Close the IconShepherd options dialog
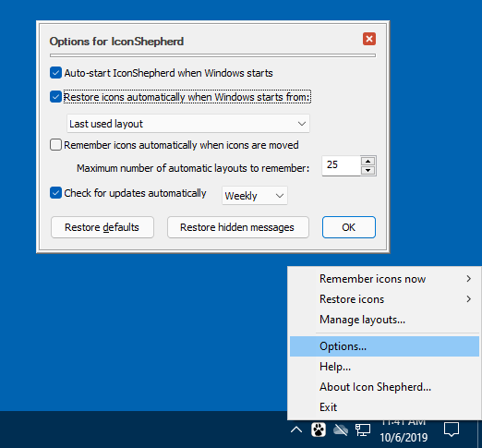Viewport: 482px width, 448px height. [369, 39]
